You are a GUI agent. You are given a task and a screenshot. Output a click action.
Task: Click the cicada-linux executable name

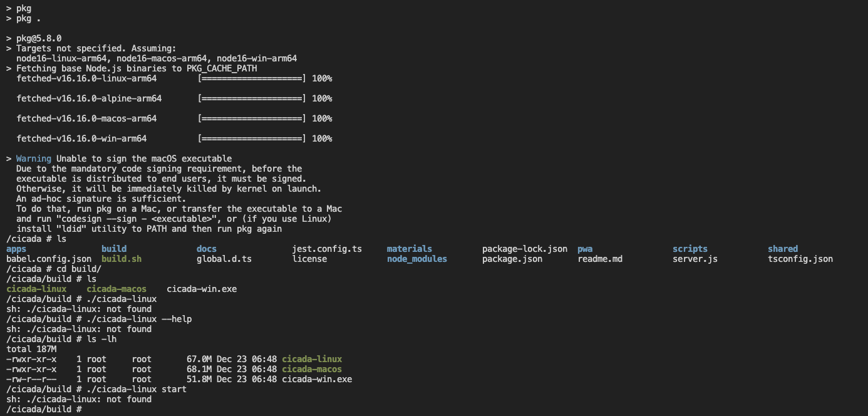tap(36, 288)
